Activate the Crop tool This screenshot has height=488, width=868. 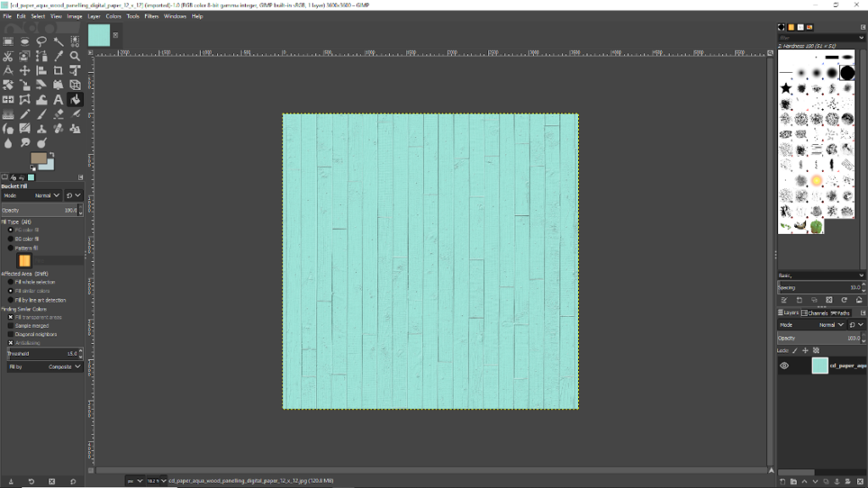click(58, 70)
